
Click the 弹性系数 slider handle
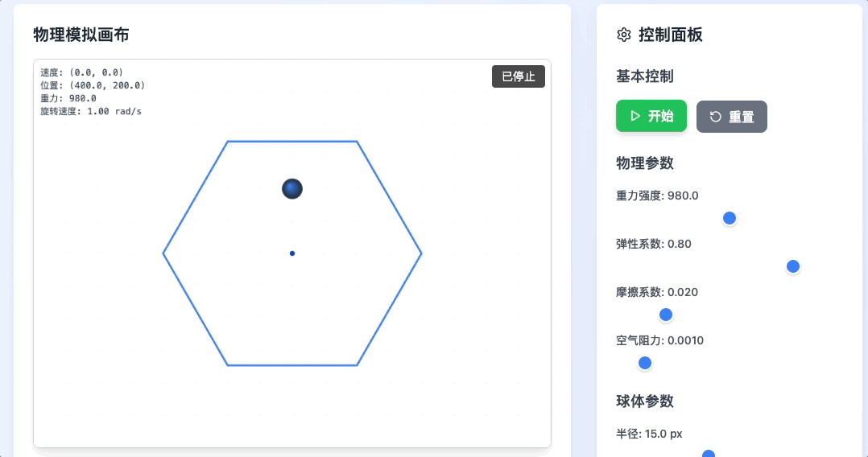pos(793,266)
